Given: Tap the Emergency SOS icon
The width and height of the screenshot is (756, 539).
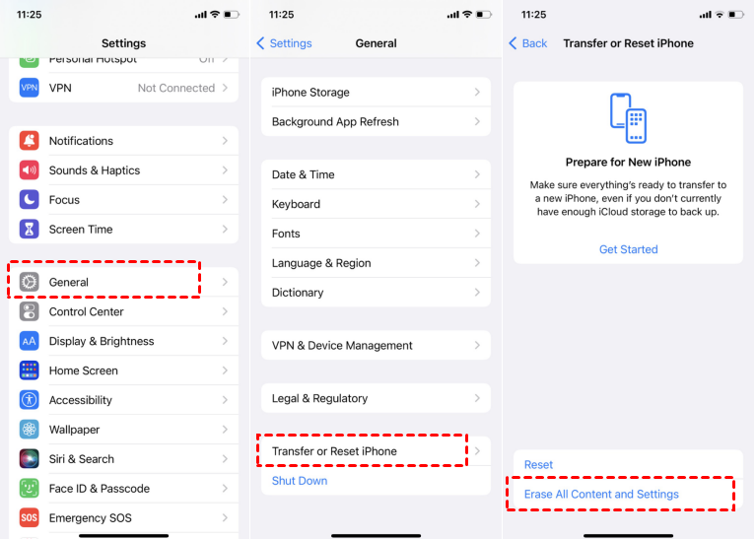Looking at the screenshot, I should click(x=29, y=517).
